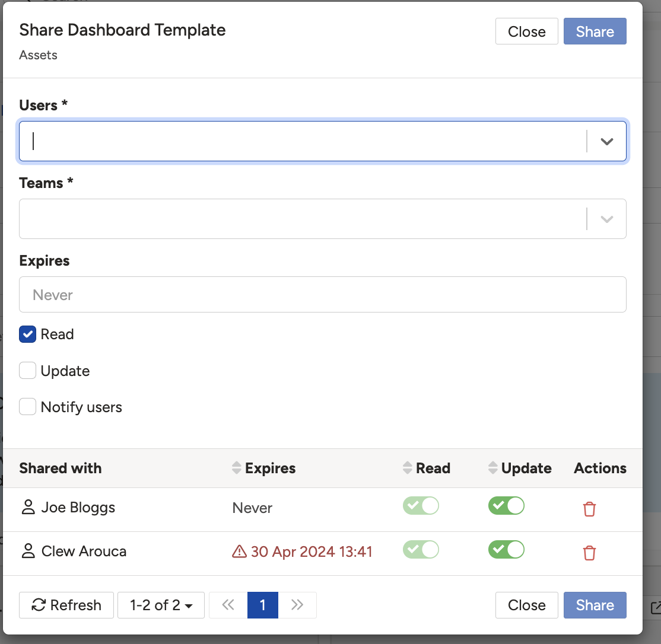Click the Joe Bloggs name
Screen dimensions: 661x644
(78, 508)
